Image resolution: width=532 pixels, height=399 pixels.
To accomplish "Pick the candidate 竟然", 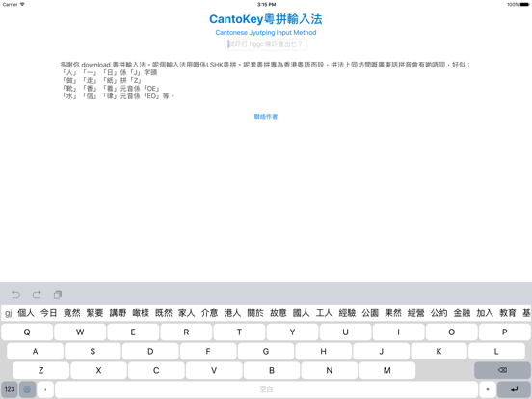I will [x=72, y=313].
